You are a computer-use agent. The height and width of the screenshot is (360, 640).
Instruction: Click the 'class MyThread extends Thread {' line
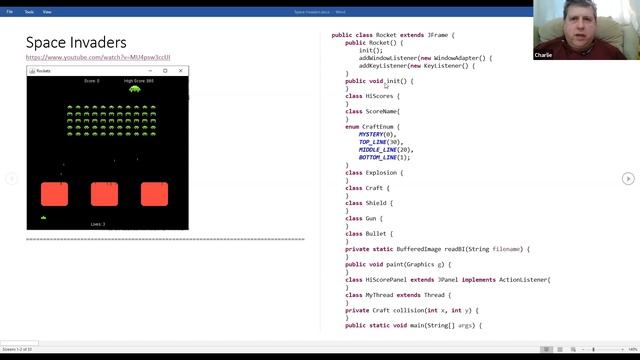(x=398, y=295)
